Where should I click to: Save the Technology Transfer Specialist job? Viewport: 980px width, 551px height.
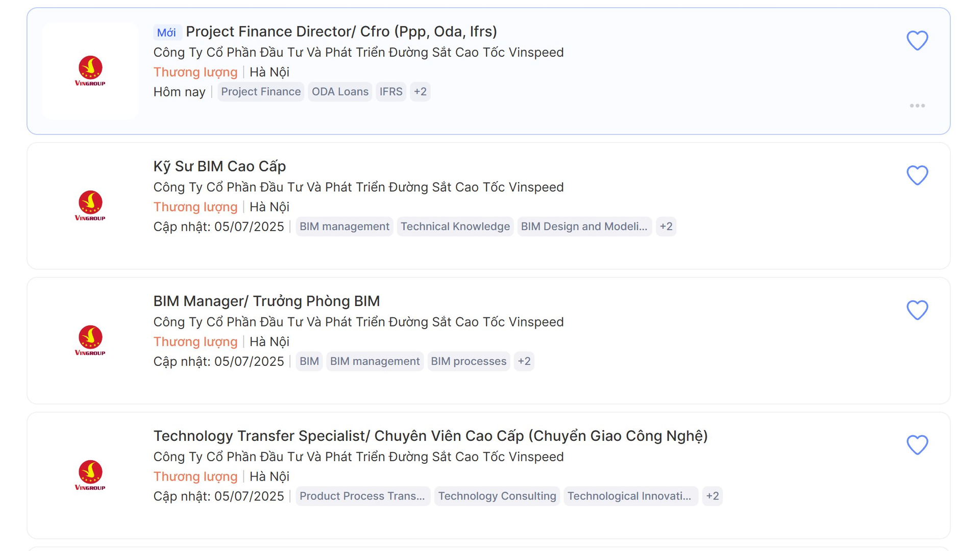click(x=917, y=445)
